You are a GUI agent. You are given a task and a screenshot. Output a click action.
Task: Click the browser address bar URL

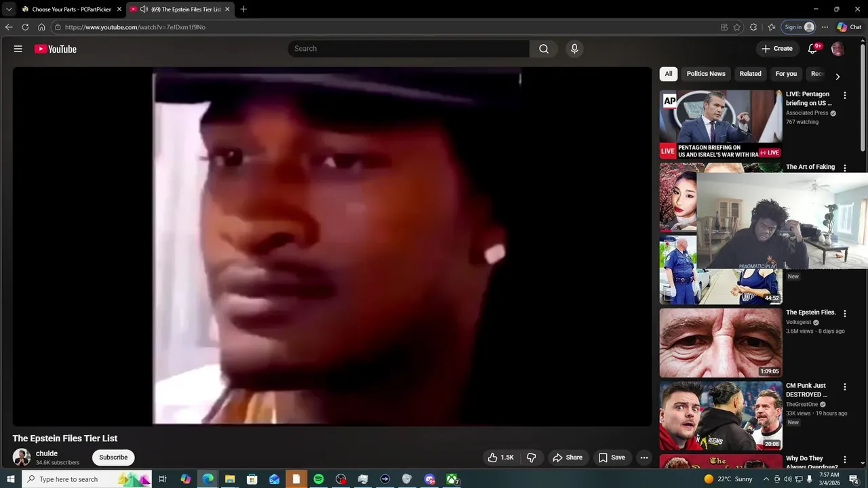[135, 27]
